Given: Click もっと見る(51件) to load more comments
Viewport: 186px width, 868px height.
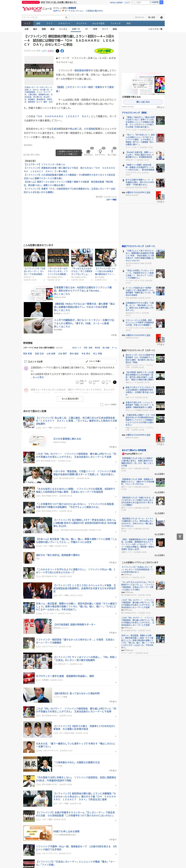Looking at the screenshot, I should pyautogui.click(x=70, y=398).
